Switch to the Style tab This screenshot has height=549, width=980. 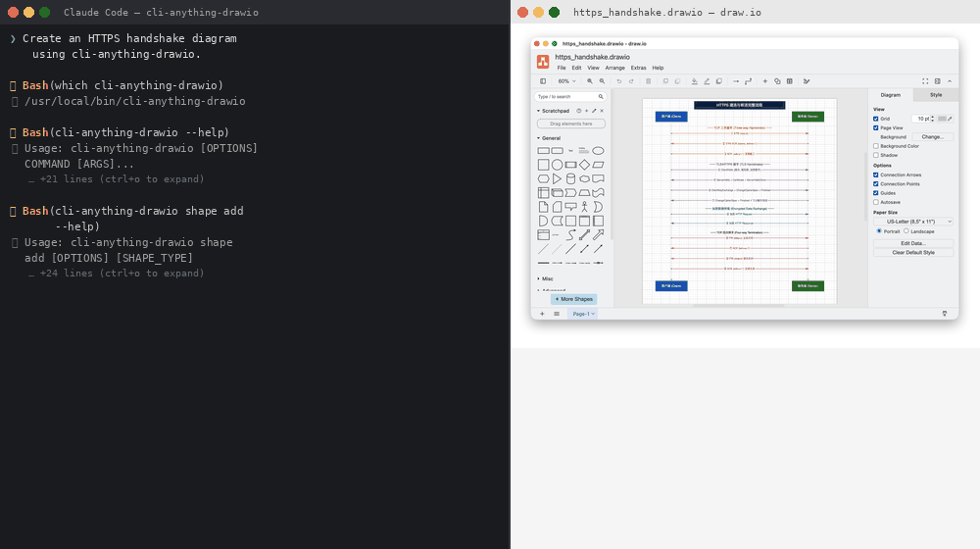936,95
